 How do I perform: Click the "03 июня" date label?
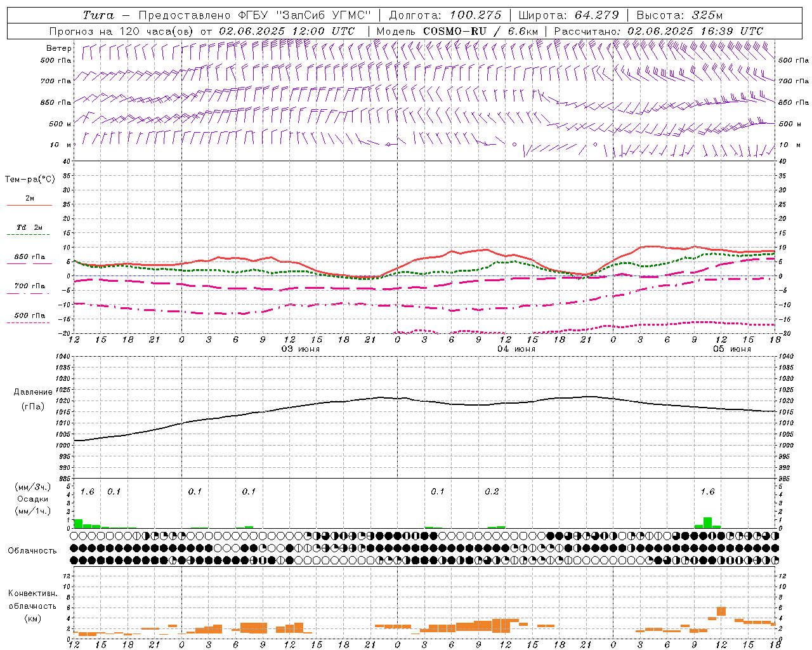click(301, 349)
